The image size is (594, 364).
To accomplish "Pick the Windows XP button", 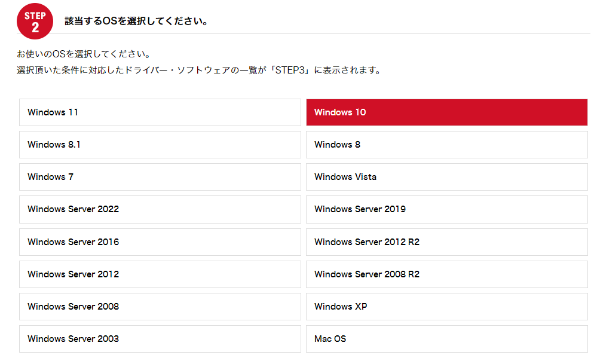I will pos(446,307).
